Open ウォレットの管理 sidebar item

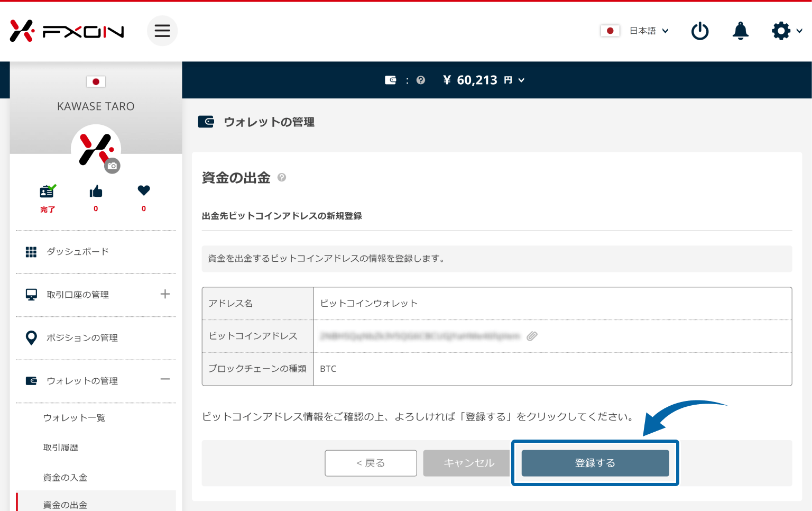click(x=82, y=381)
